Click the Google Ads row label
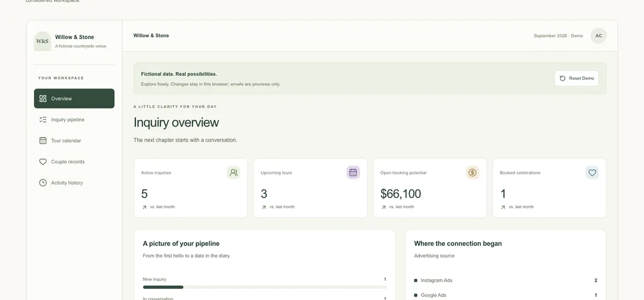This screenshot has height=300, width=644. pos(434,295)
